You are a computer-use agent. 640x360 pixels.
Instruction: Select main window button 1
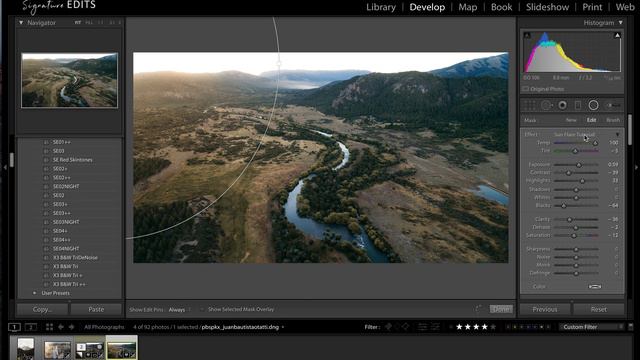[x=14, y=327]
